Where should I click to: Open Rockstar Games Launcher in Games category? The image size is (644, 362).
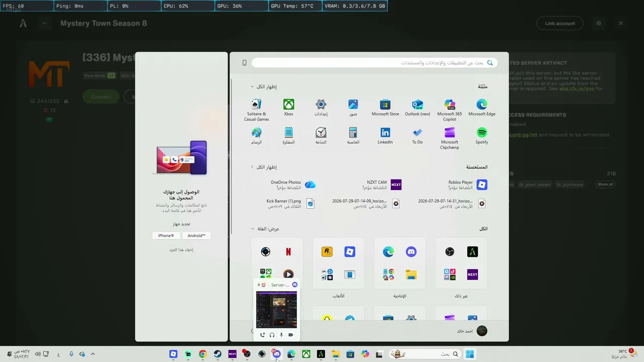coord(327,252)
